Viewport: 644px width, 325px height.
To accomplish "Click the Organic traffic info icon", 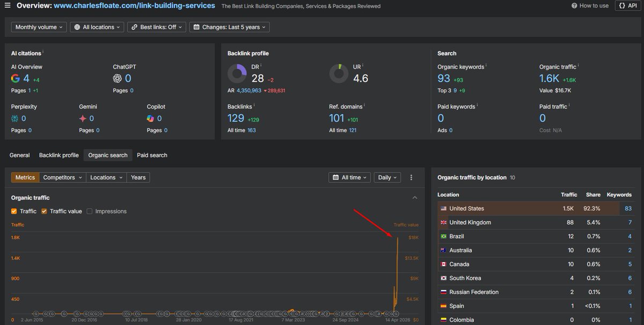I will pyautogui.click(x=579, y=65).
